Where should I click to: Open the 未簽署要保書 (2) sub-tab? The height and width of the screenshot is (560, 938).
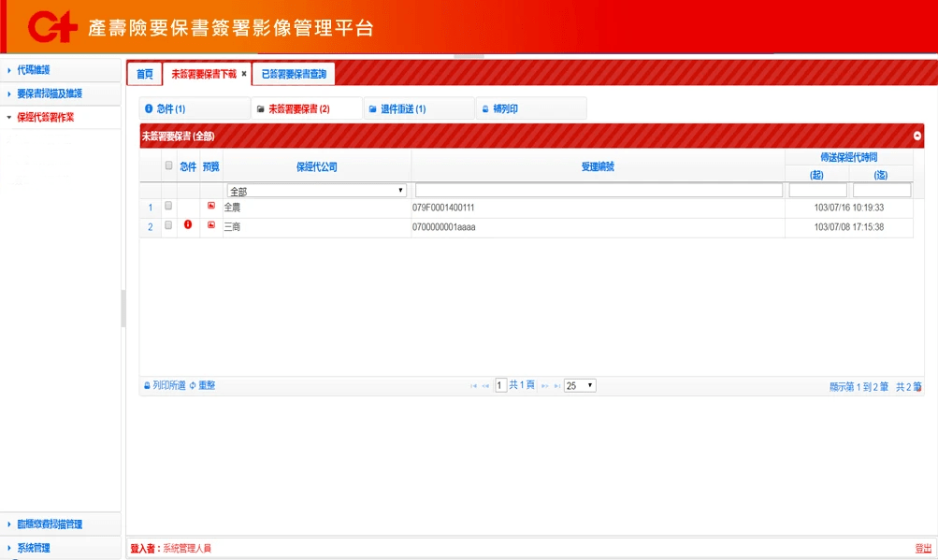[307, 108]
